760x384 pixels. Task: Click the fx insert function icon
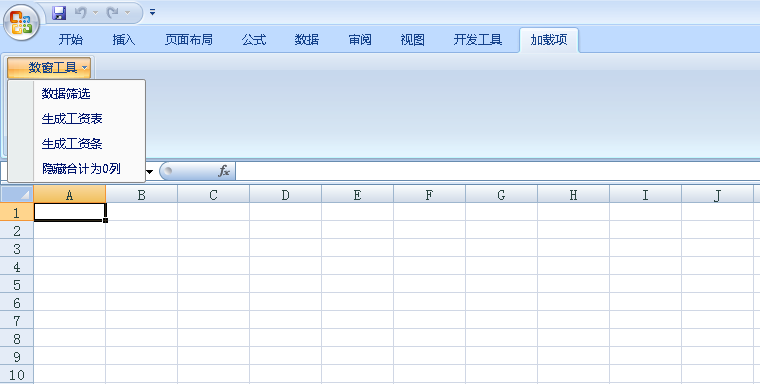[x=224, y=171]
